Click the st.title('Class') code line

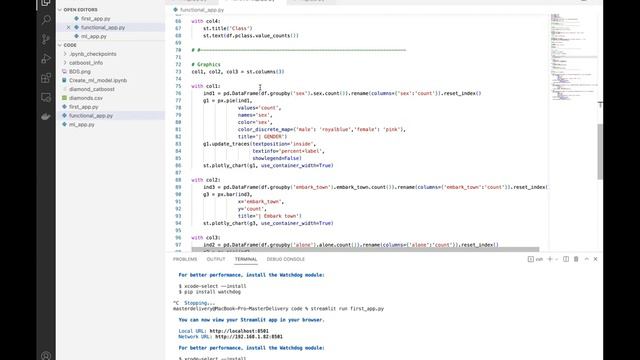pyautogui.click(x=228, y=29)
